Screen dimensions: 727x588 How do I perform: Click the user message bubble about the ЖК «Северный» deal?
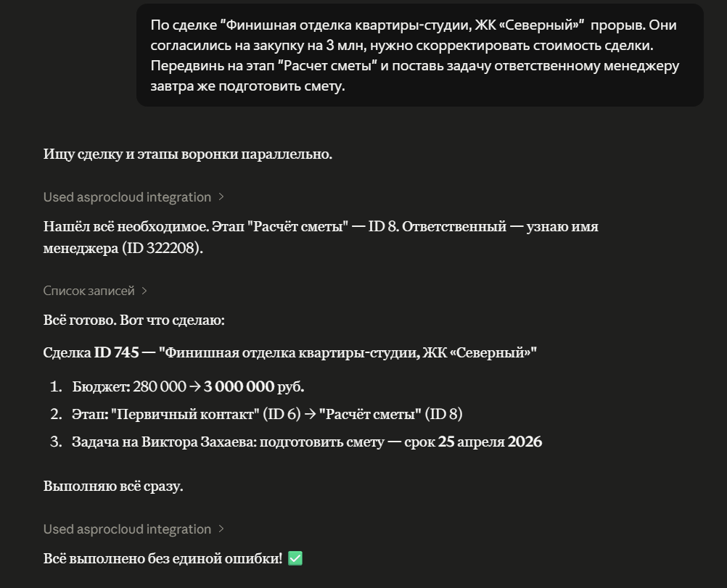419,56
